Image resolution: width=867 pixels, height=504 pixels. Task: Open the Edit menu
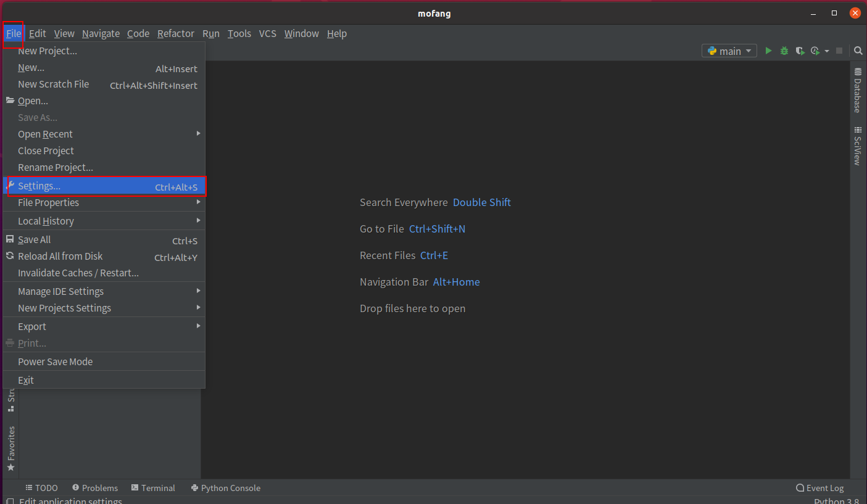pyautogui.click(x=38, y=33)
